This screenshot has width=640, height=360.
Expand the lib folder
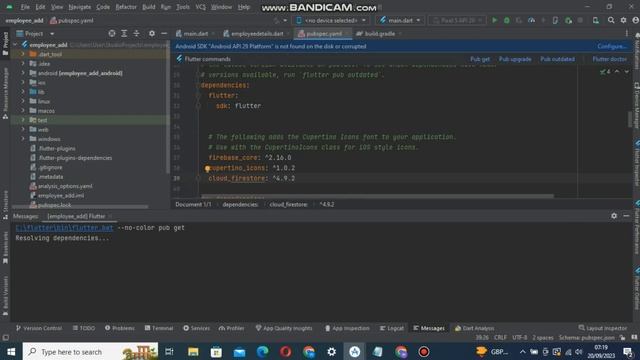[23, 92]
